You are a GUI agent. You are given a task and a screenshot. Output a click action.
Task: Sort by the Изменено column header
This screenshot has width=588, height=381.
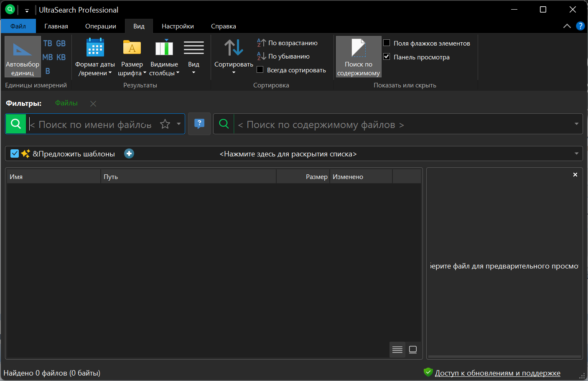pyautogui.click(x=361, y=176)
